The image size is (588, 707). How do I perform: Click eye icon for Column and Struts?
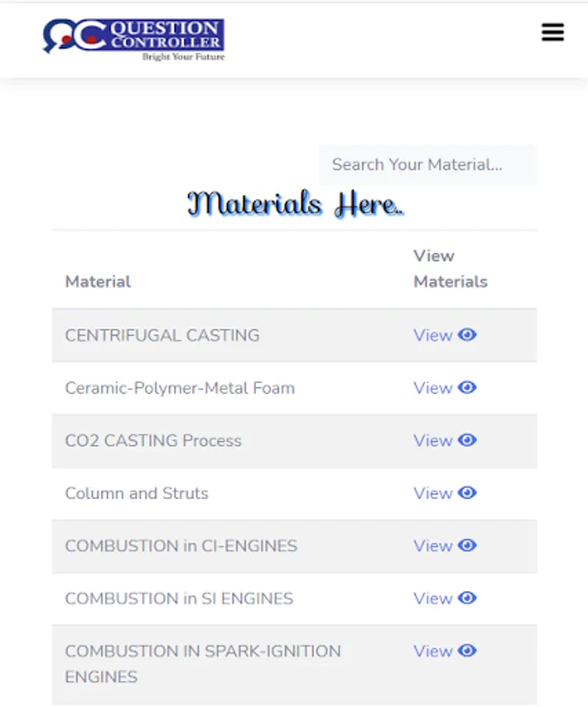point(467,493)
